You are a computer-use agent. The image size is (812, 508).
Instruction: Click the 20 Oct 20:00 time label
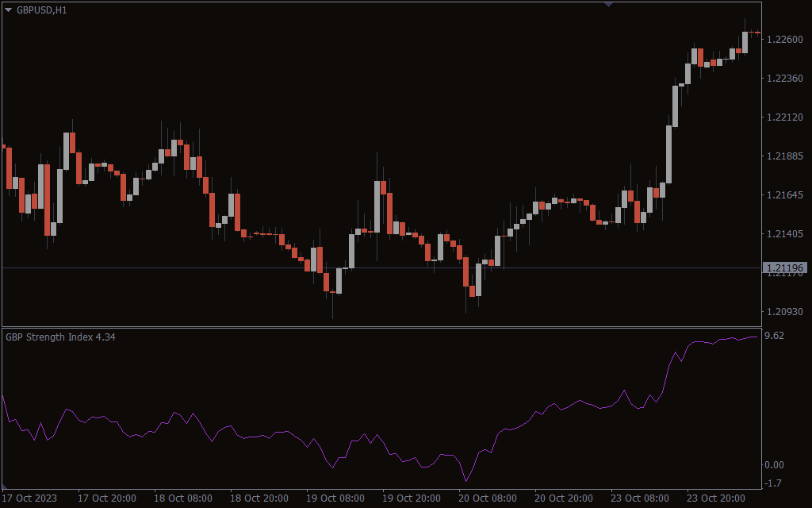click(563, 498)
